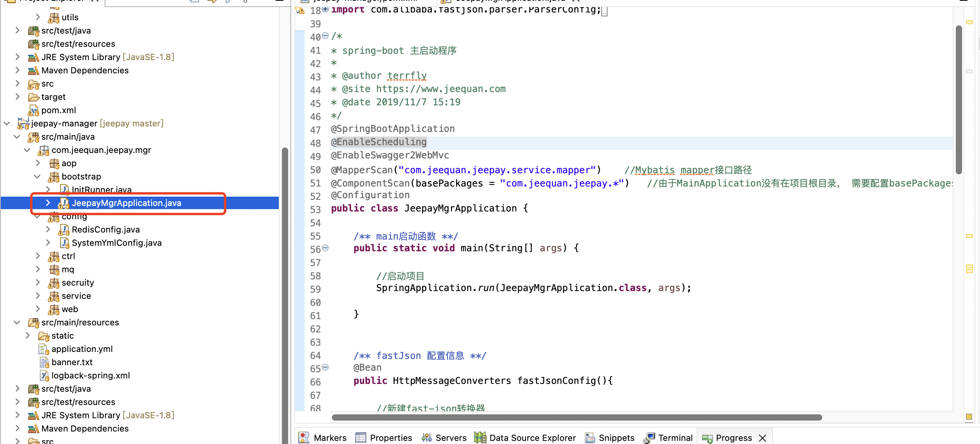Click the Terminal view icon
Viewport: 980px width, 444px height.
coord(649,437)
